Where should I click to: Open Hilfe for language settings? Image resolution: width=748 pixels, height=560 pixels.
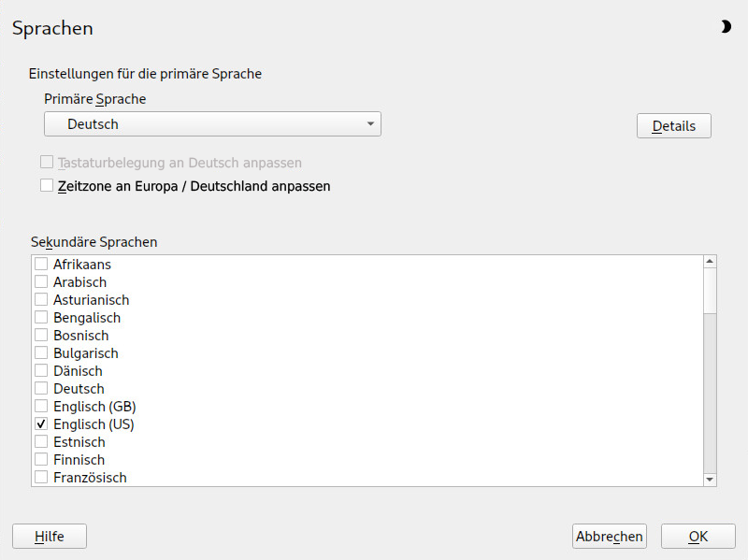pyautogui.click(x=49, y=537)
